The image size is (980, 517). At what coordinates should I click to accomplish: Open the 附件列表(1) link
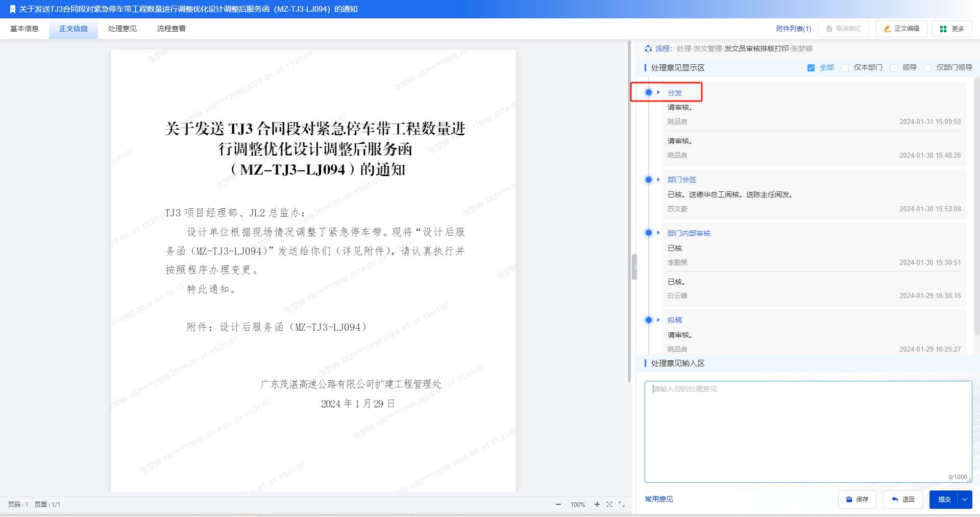click(x=794, y=29)
